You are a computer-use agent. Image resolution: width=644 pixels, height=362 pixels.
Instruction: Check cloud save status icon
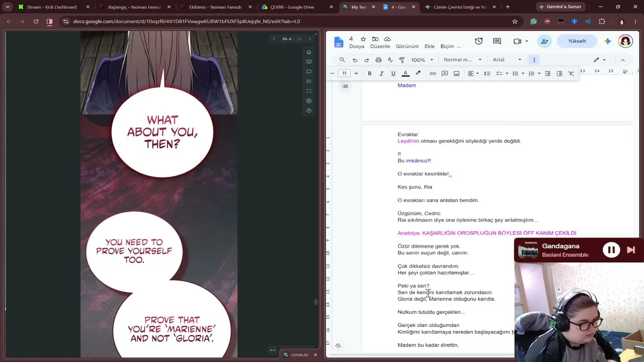tap(387, 39)
